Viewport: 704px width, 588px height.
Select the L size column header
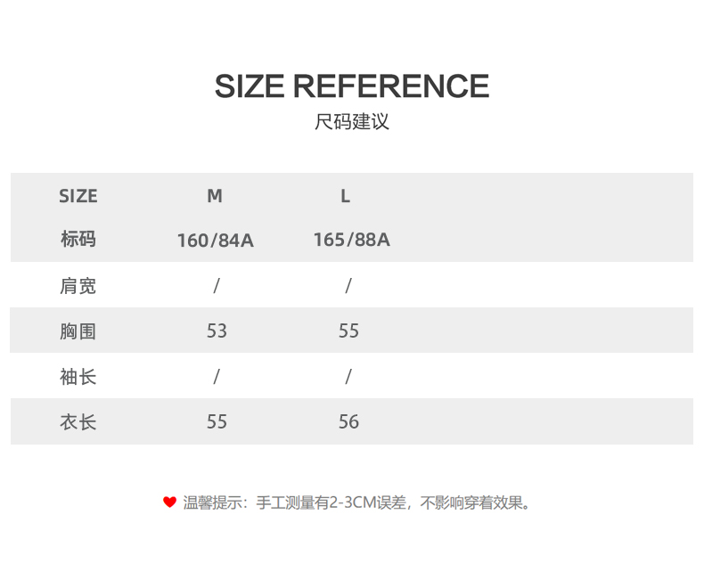coord(346,196)
